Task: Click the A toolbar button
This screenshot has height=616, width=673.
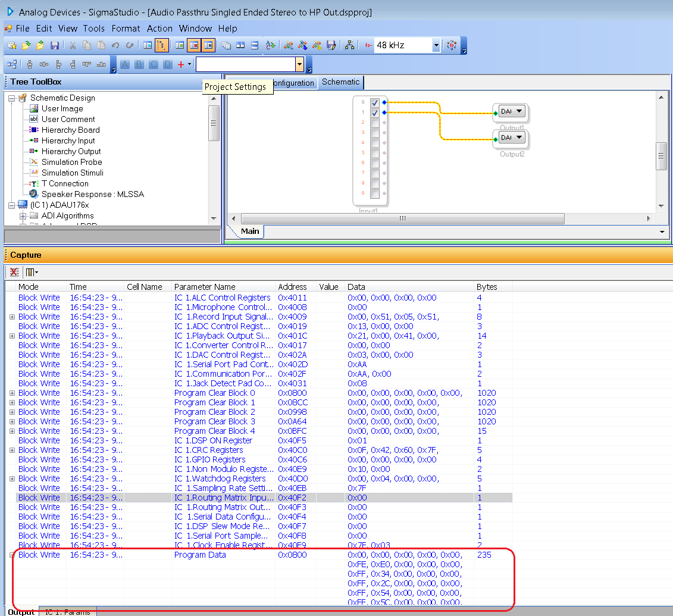Action: 125,64
